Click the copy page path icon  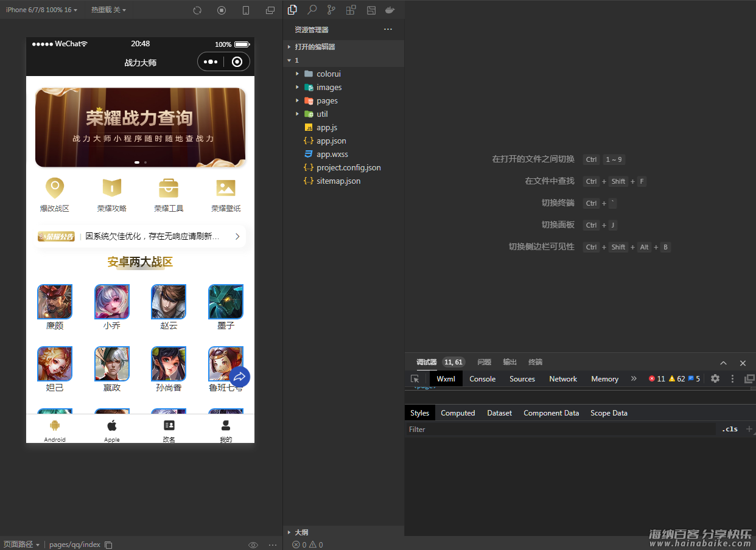108,545
